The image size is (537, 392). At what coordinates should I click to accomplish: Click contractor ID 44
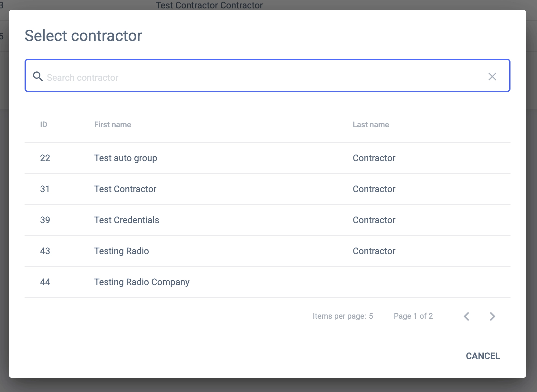click(x=45, y=282)
